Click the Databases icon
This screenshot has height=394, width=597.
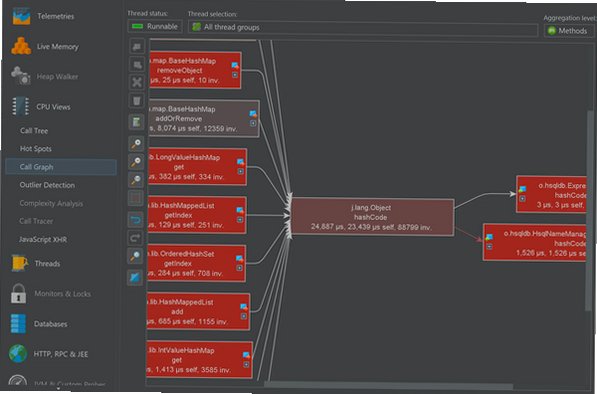[18, 324]
